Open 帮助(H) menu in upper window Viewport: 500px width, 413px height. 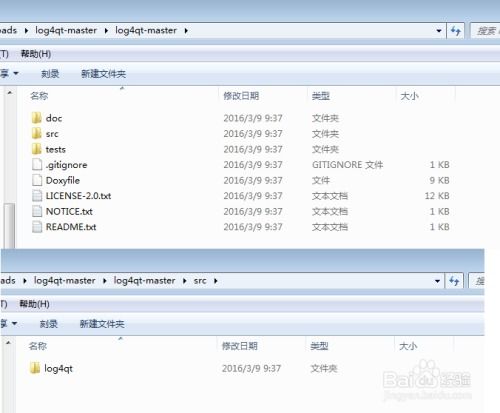point(36,54)
